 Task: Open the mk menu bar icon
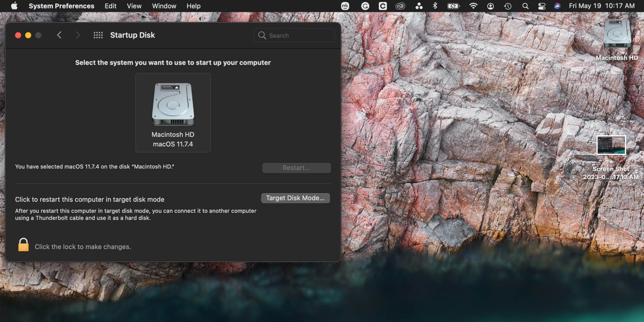[345, 6]
